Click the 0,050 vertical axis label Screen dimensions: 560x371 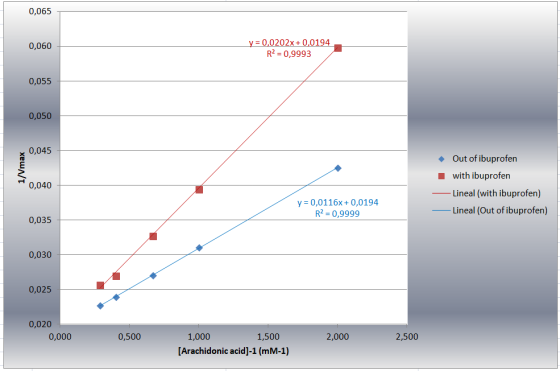40,116
